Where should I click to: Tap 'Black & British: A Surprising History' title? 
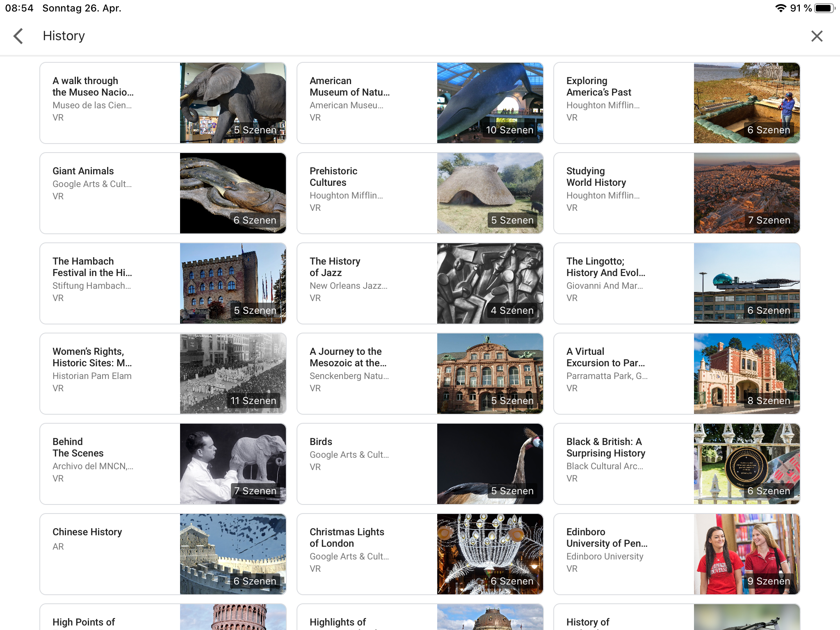click(x=606, y=447)
